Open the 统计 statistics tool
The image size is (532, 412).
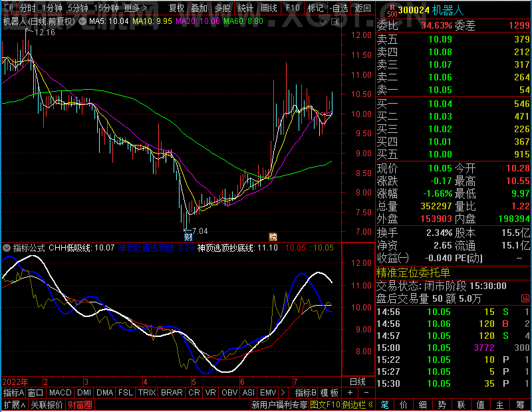pos(245,8)
